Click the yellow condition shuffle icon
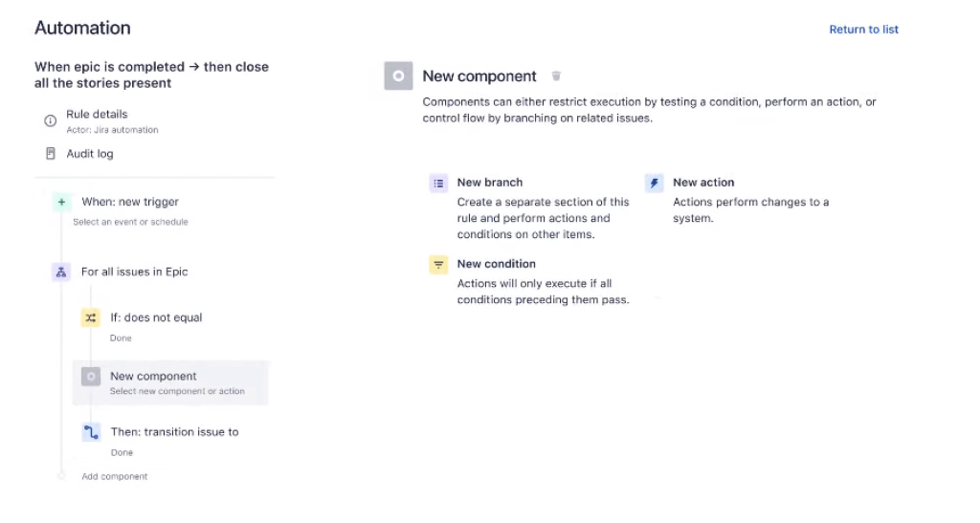 coord(91,318)
